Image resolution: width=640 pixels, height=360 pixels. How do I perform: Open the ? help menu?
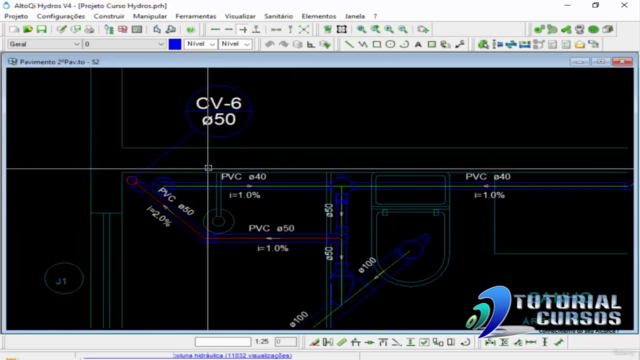pos(375,16)
